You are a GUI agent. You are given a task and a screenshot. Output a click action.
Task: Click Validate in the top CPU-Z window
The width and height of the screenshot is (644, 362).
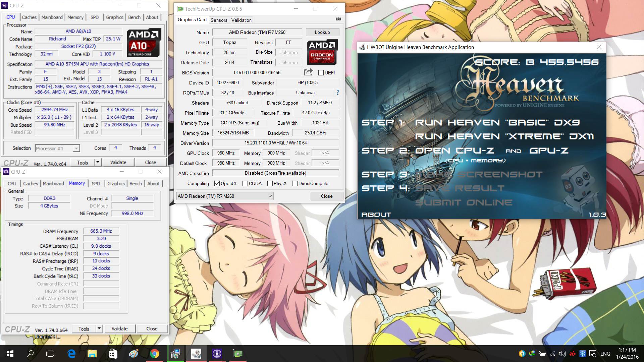coord(118,162)
